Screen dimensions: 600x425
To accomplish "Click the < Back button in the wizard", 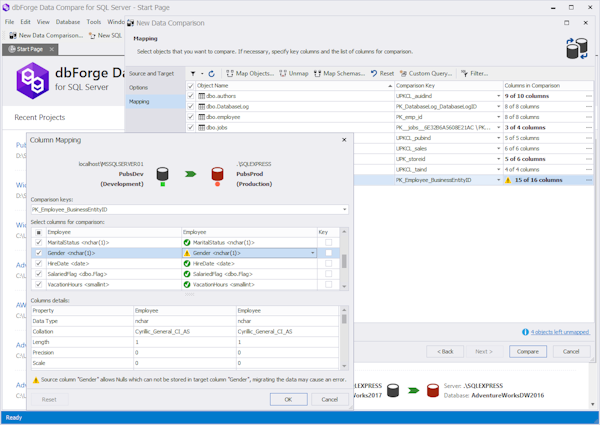I will pyautogui.click(x=445, y=352).
